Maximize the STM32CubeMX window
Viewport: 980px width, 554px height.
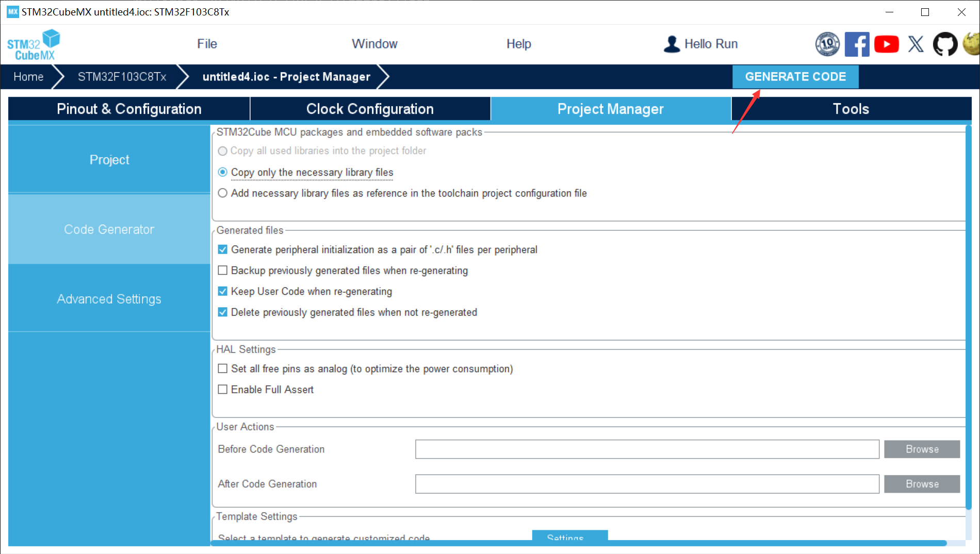[x=925, y=12]
